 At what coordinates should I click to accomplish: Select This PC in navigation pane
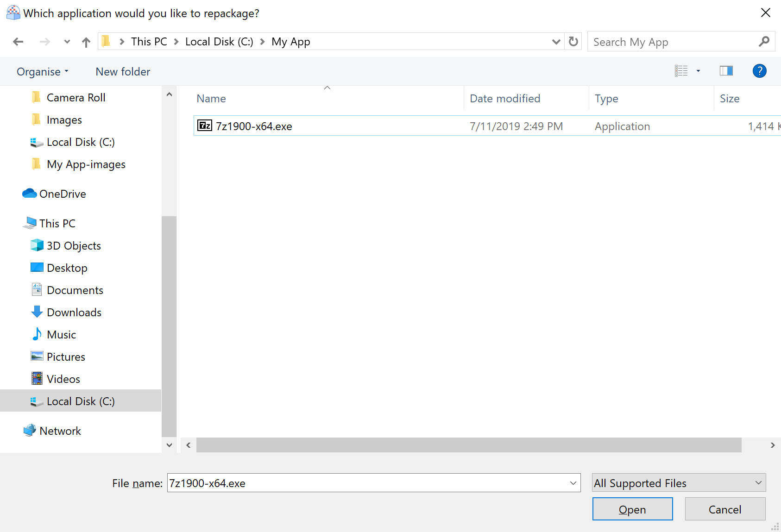(57, 224)
